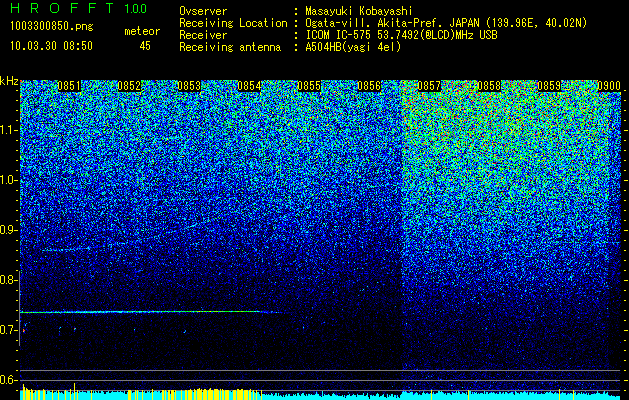Click the 0853 time marker
The height and width of the screenshot is (400, 629).
tap(189, 86)
